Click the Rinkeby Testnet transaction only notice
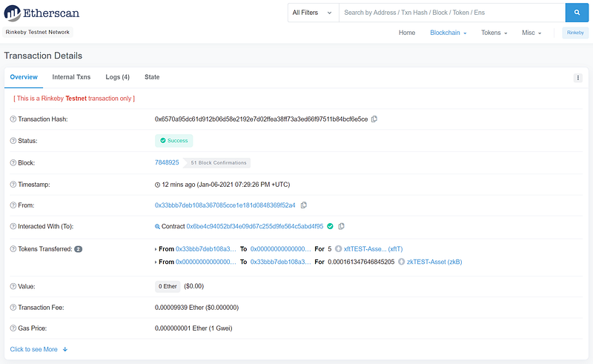This screenshot has width=593, height=364. tap(74, 99)
